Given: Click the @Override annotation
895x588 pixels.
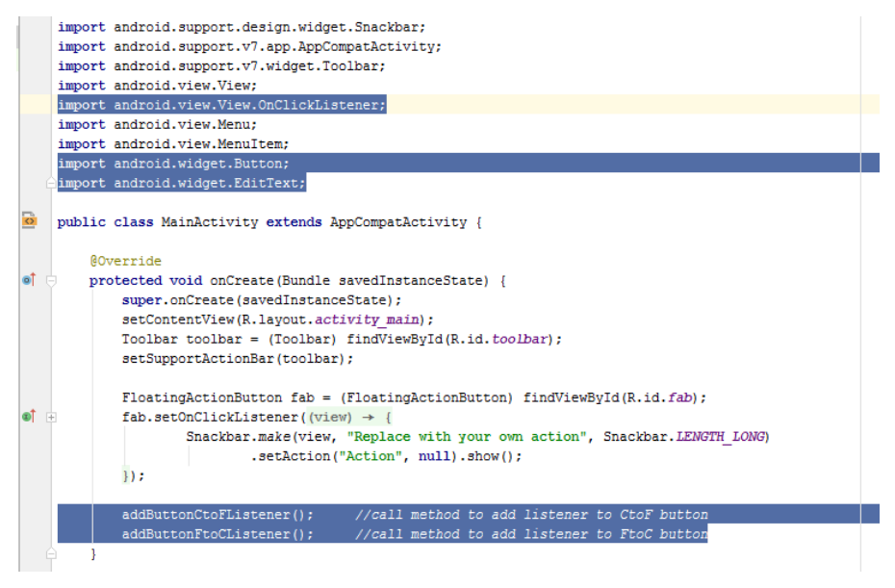Looking at the screenshot, I should click(125, 261).
